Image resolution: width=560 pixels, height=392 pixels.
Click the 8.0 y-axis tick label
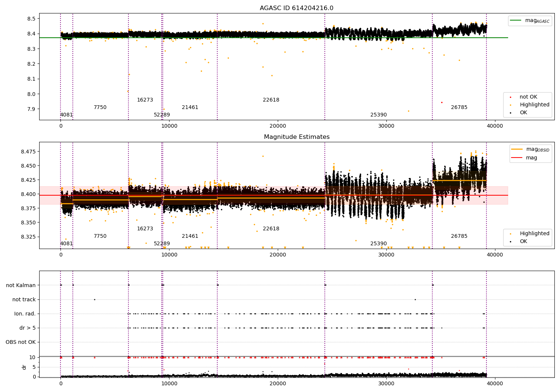coord(31,94)
